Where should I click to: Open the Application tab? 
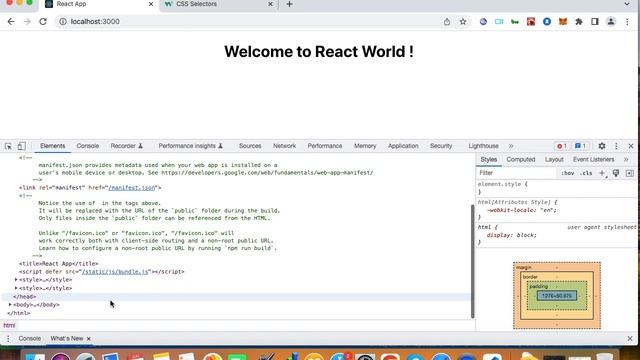(403, 146)
